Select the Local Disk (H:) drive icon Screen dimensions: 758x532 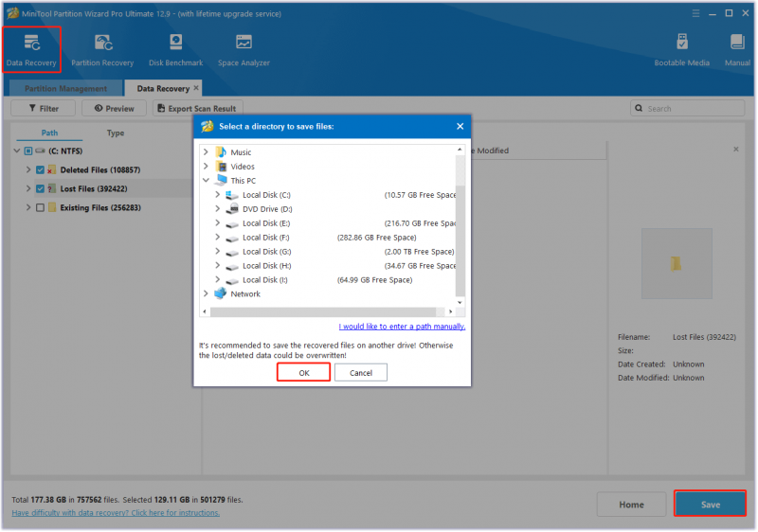232,267
